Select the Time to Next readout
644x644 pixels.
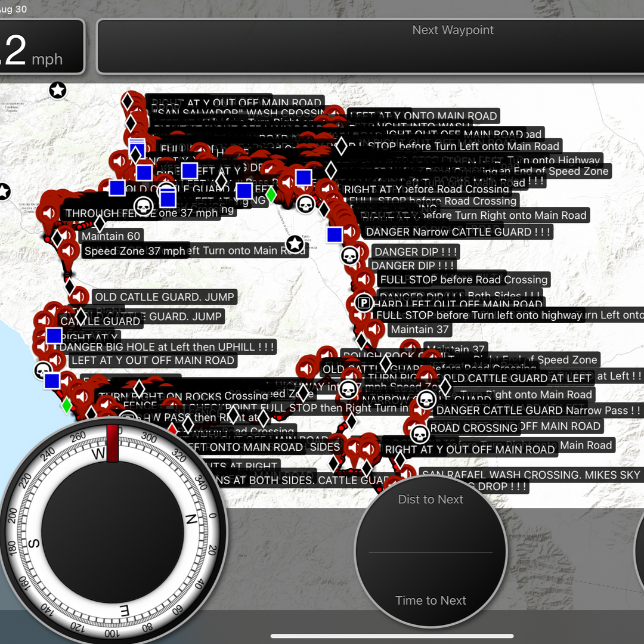pos(431,600)
